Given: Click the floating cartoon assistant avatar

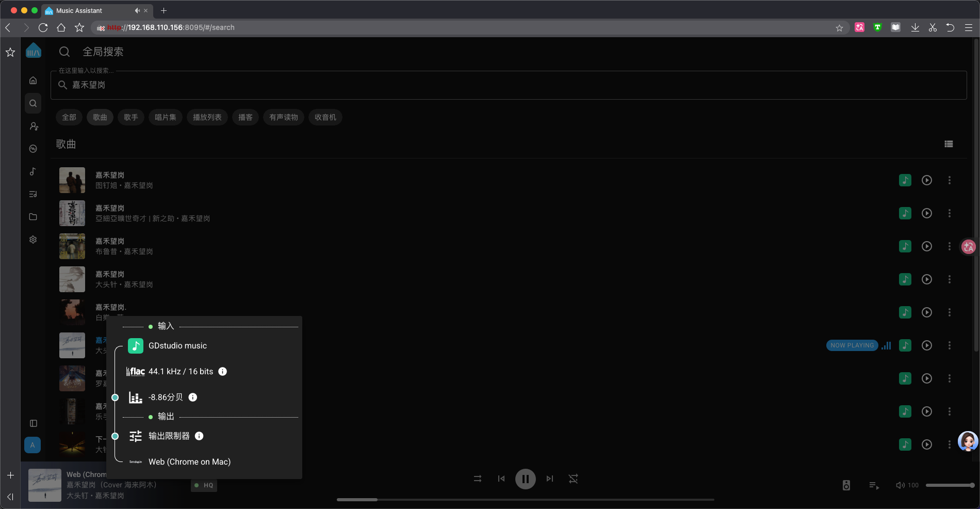Looking at the screenshot, I should point(968,441).
